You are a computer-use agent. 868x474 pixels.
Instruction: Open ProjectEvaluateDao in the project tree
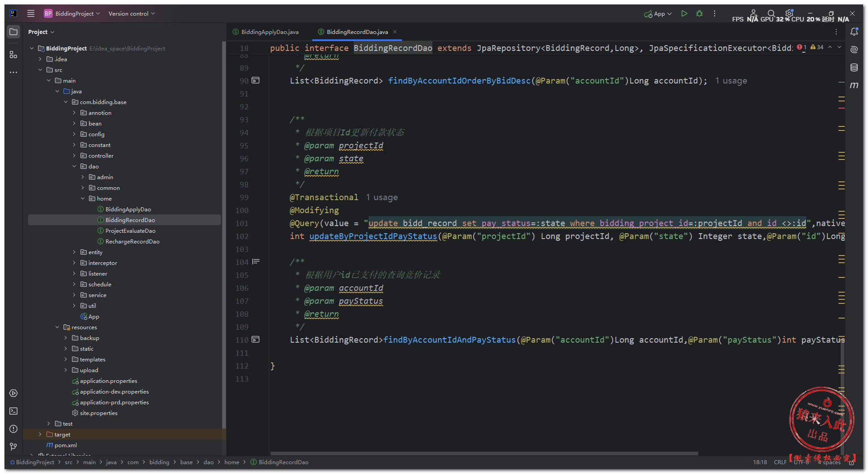[x=130, y=231]
